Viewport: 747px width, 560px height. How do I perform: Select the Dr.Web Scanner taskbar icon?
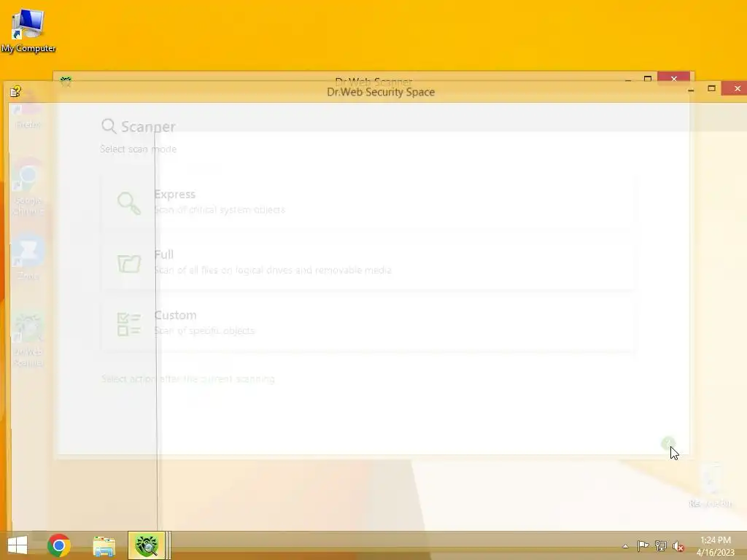pyautogui.click(x=146, y=545)
